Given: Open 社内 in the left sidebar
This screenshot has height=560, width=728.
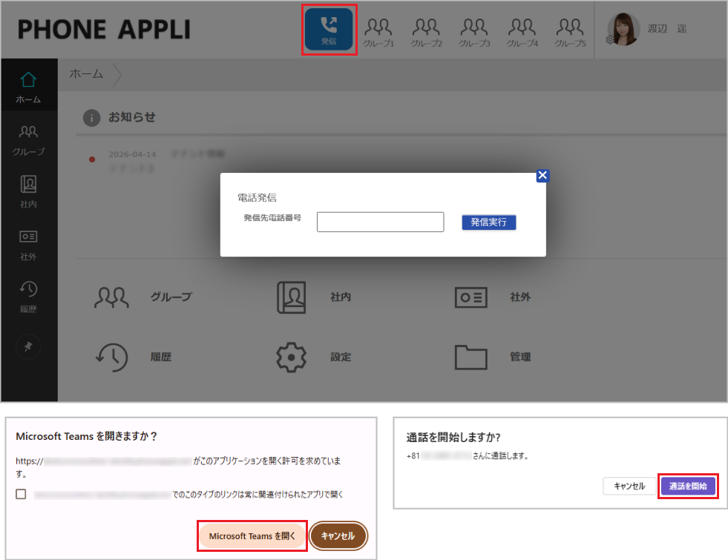Looking at the screenshot, I should [28, 191].
